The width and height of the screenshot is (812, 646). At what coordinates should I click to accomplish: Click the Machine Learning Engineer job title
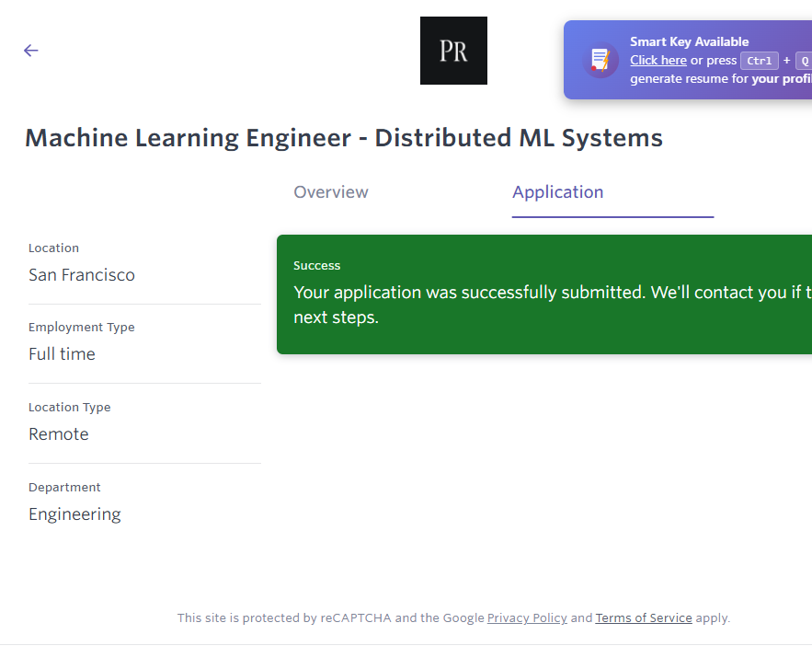(343, 138)
